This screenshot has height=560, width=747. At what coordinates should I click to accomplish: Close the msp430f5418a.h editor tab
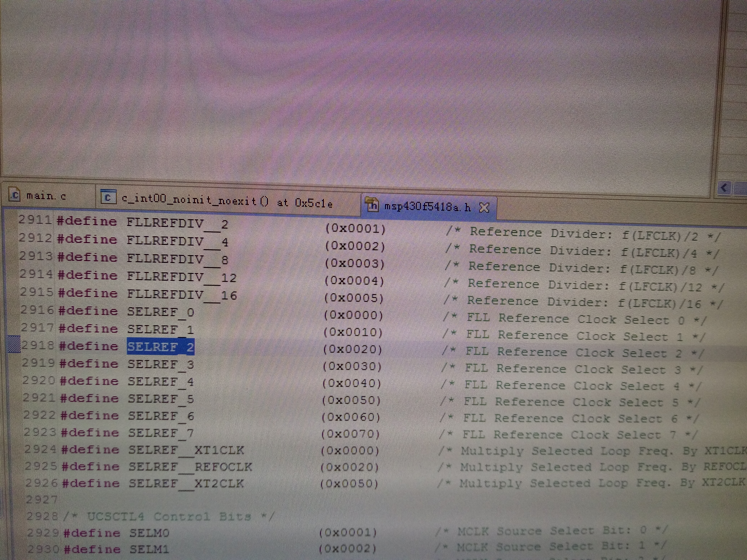(x=484, y=207)
